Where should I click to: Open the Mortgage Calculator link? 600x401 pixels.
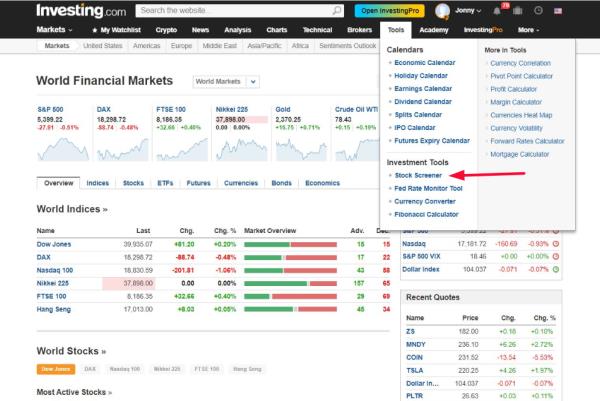(x=520, y=154)
